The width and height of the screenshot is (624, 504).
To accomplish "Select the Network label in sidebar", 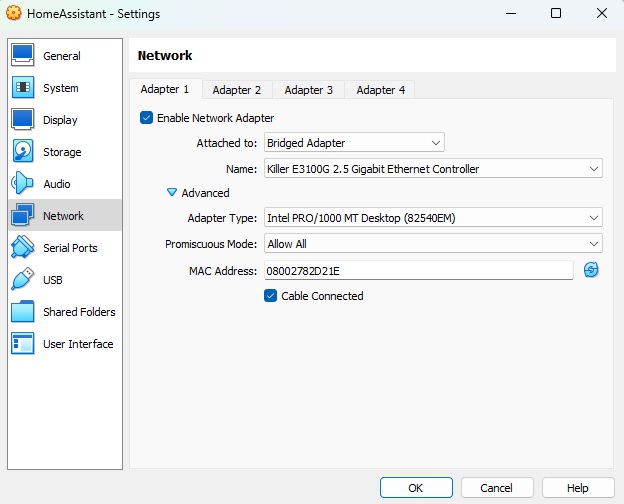I will [x=63, y=216].
